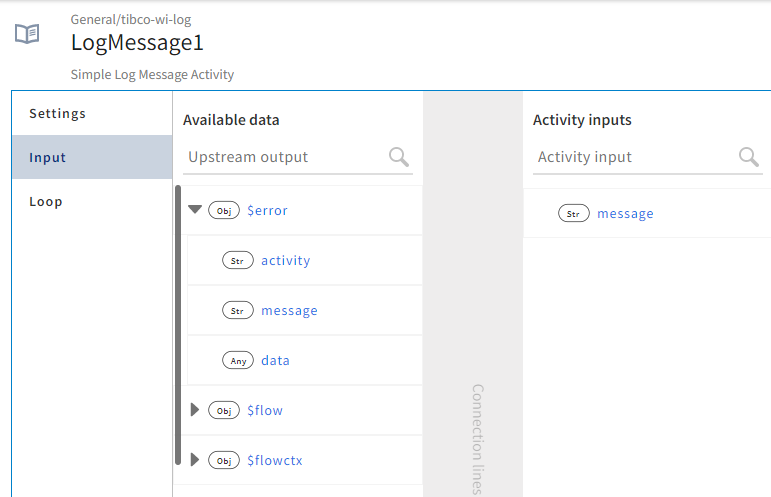Viewport: 771px width, 497px height.
Task: Select the data field under $error
Action: click(275, 361)
